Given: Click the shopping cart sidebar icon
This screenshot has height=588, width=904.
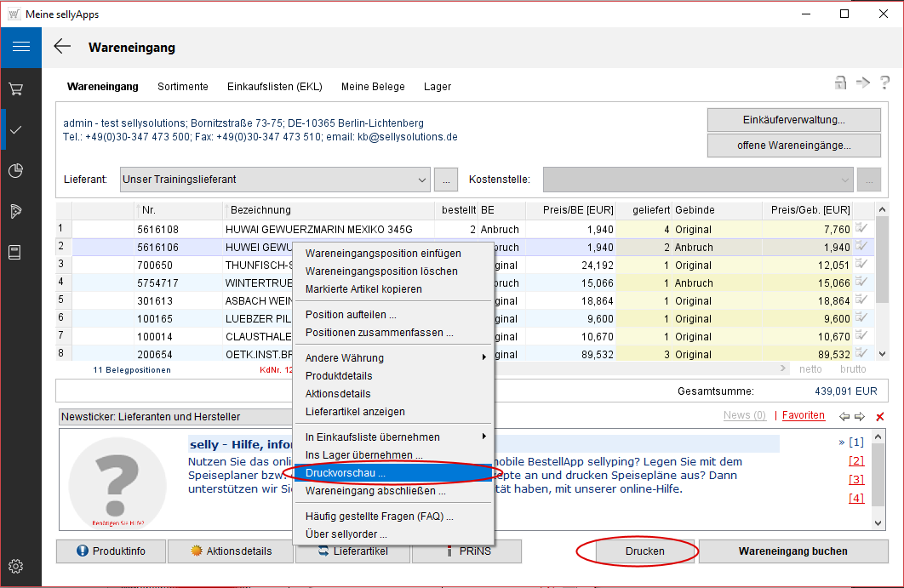Looking at the screenshot, I should click(x=15, y=89).
